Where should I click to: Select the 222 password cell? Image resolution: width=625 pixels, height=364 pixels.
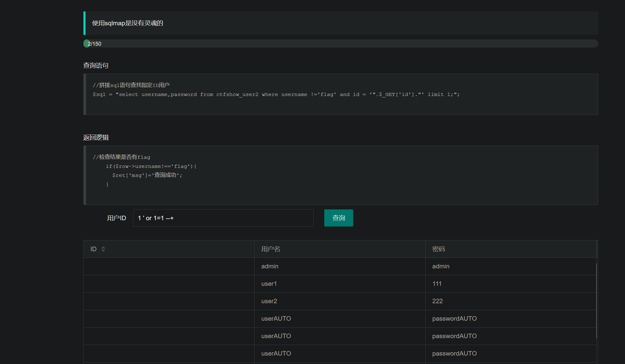pyautogui.click(x=511, y=301)
